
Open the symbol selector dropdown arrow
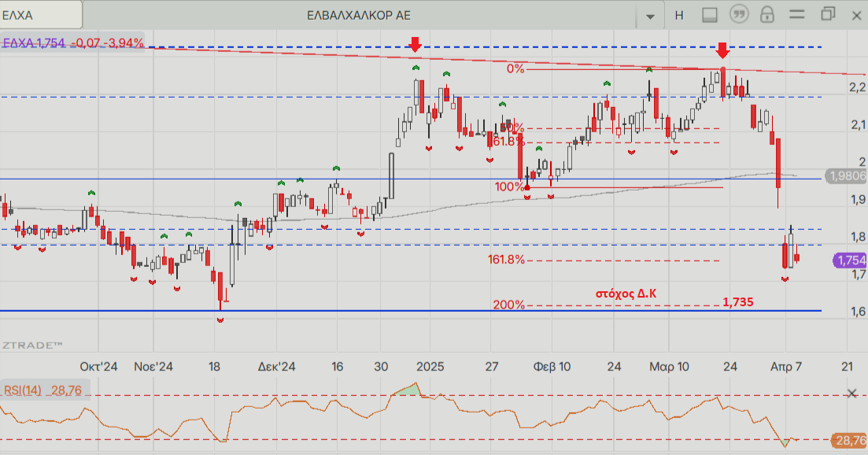[651, 16]
